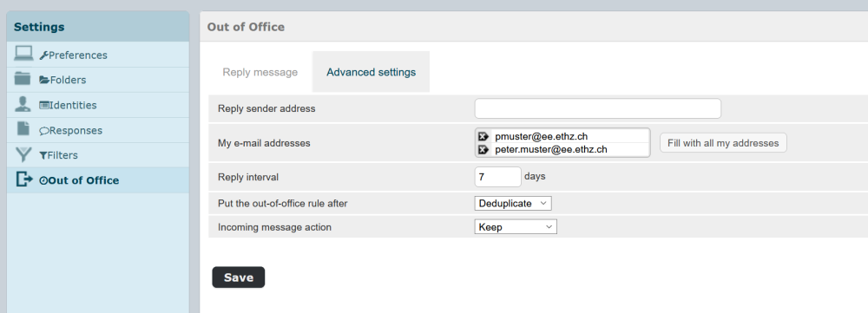The height and width of the screenshot is (313, 868).
Task: Open Filters settings section
Action: [98, 155]
